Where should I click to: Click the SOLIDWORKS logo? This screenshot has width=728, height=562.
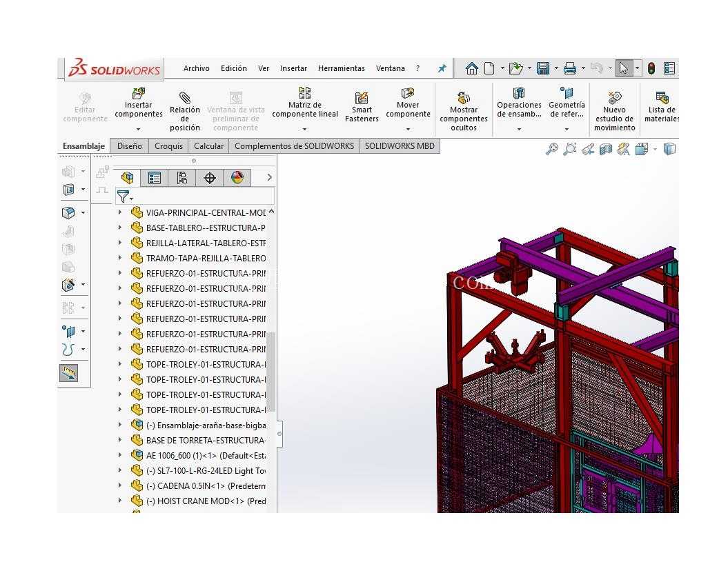pyautogui.click(x=115, y=70)
